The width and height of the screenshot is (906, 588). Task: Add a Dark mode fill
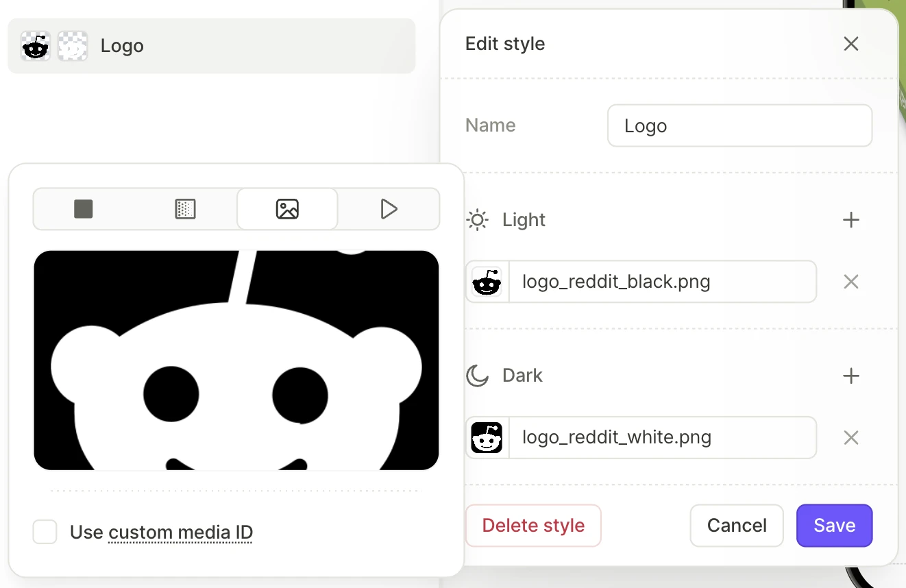pyautogui.click(x=851, y=376)
